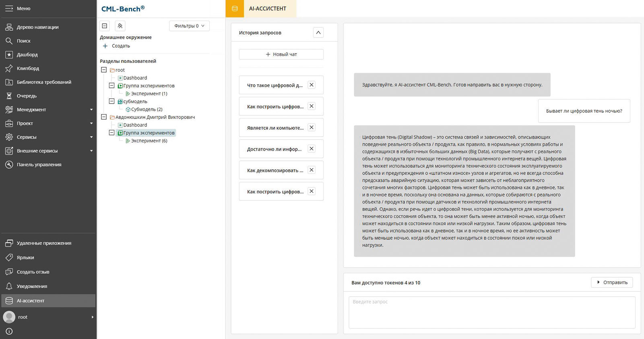Select Эксперимент (6) tree item
The height and width of the screenshot is (339, 644).
click(x=149, y=141)
